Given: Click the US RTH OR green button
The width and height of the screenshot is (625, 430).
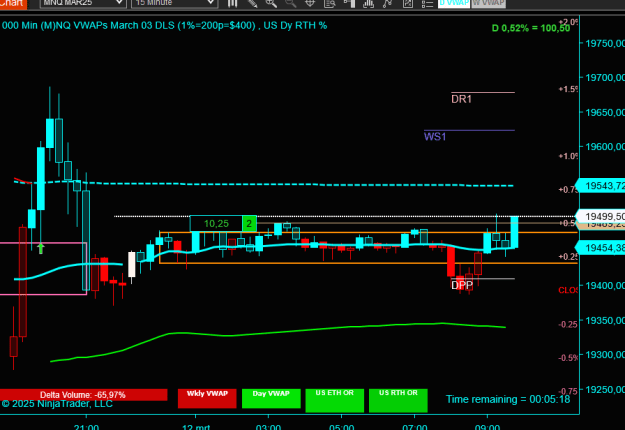Looking at the screenshot, I should click(x=398, y=401).
